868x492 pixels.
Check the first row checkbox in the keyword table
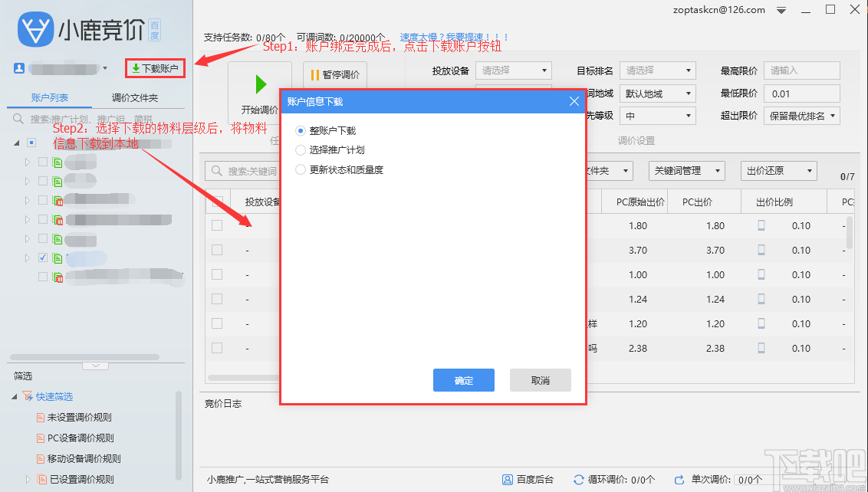216,225
